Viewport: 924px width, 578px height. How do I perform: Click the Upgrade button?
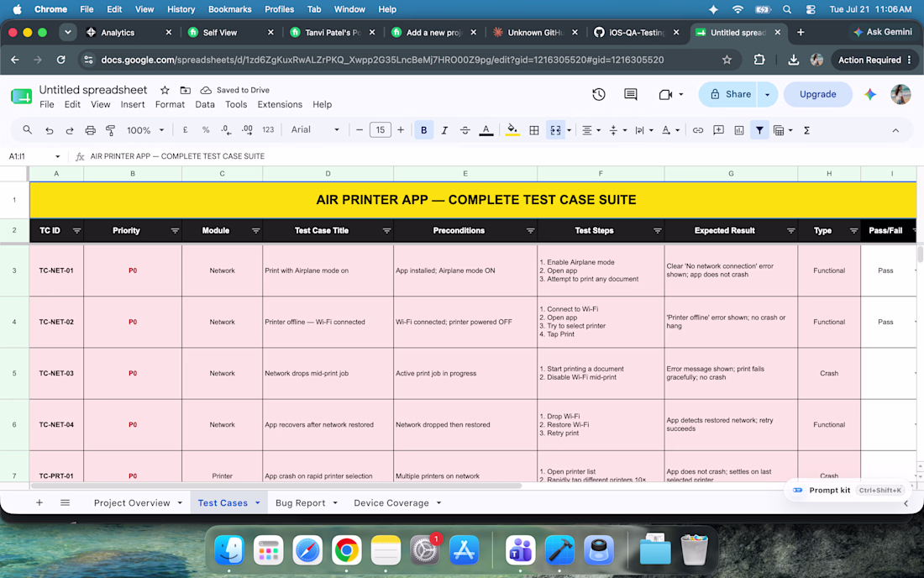coord(817,94)
